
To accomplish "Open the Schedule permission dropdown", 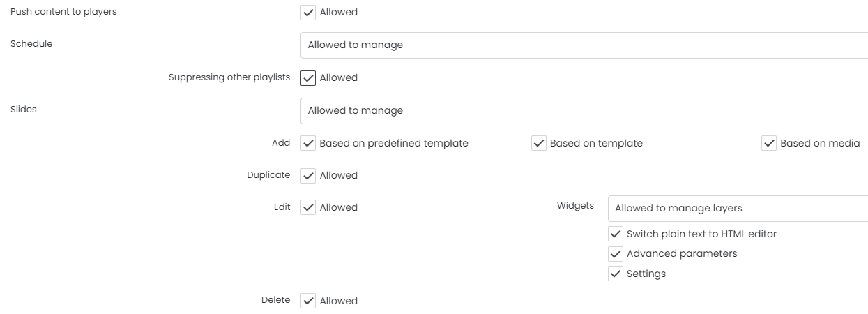I will (x=584, y=45).
